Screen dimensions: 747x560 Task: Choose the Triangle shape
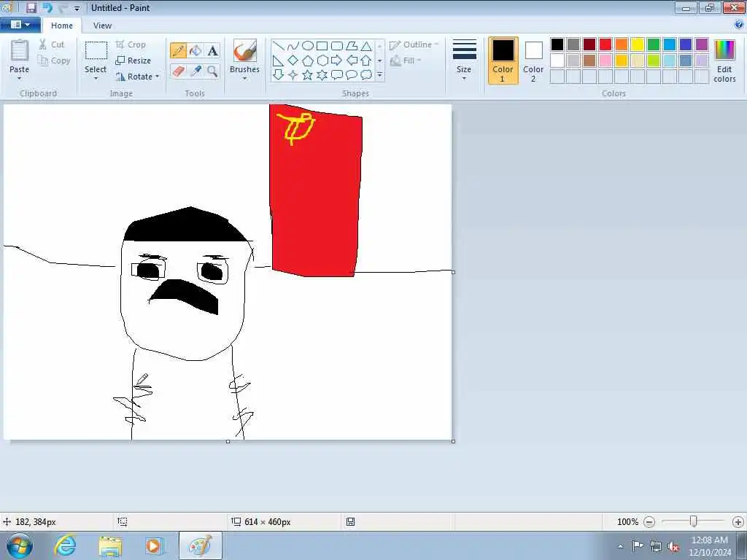(x=366, y=46)
